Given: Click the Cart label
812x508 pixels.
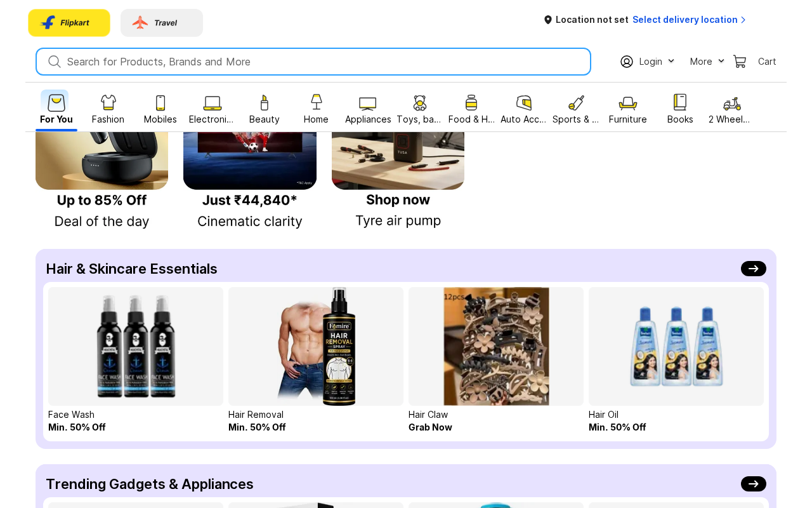Looking at the screenshot, I should 767,62.
